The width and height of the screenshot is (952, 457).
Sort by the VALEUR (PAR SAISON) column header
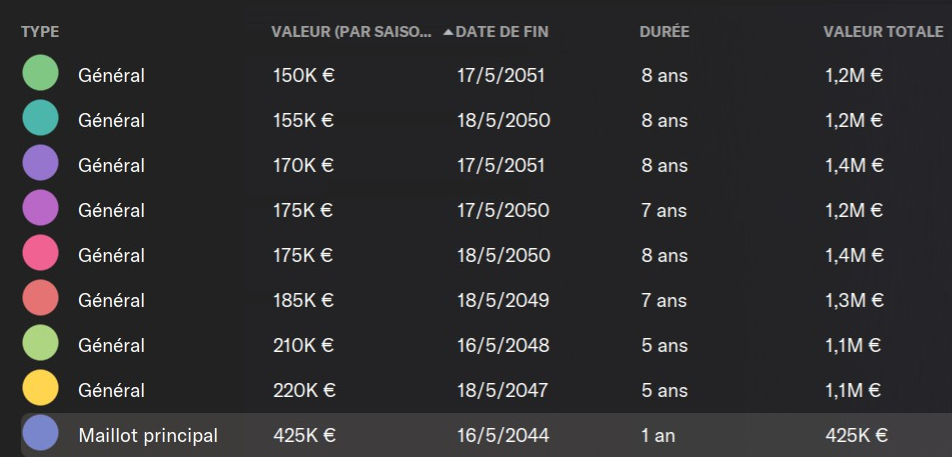tap(350, 32)
